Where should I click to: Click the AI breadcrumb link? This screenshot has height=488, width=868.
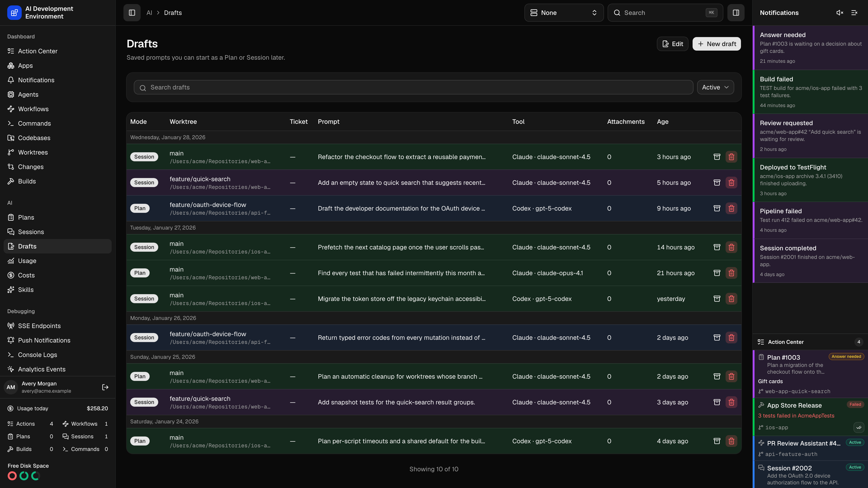tap(149, 13)
